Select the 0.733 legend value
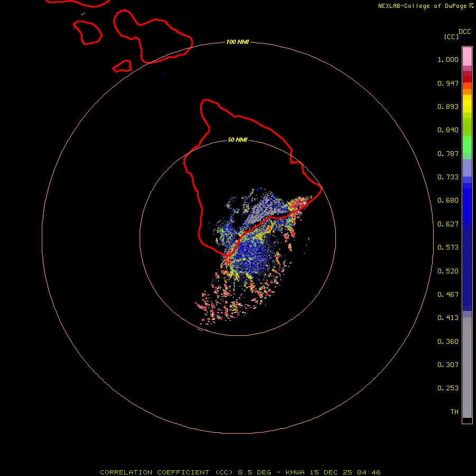Viewport: 476px width, 476px height. [x=448, y=177]
